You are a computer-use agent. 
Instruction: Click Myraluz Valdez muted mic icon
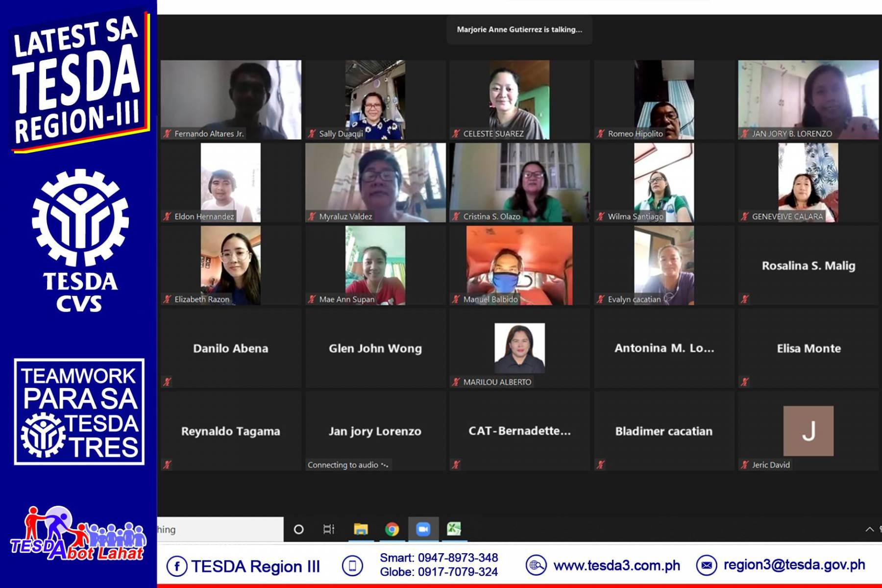(x=312, y=216)
